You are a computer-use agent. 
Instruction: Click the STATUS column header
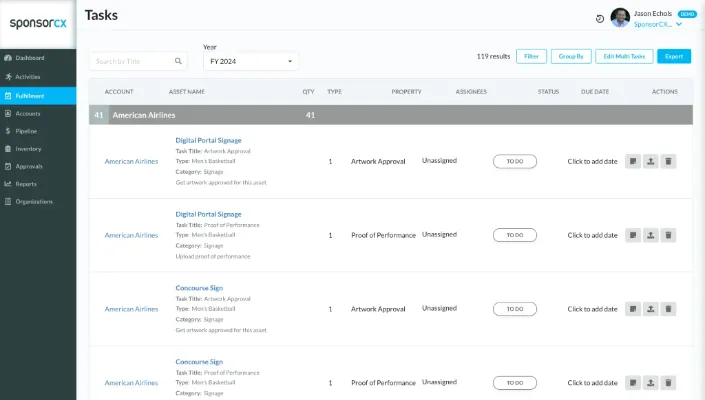pos(548,92)
